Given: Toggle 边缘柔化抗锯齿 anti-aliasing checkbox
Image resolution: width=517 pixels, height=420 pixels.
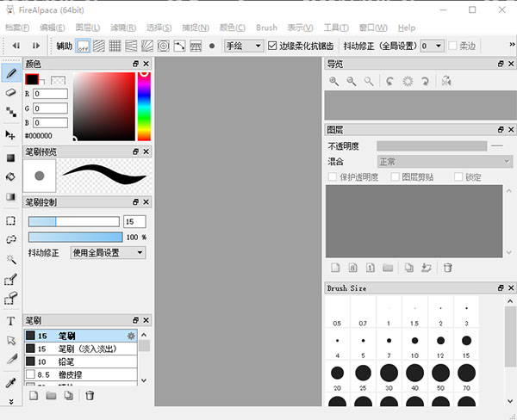Looking at the screenshot, I should click(273, 46).
